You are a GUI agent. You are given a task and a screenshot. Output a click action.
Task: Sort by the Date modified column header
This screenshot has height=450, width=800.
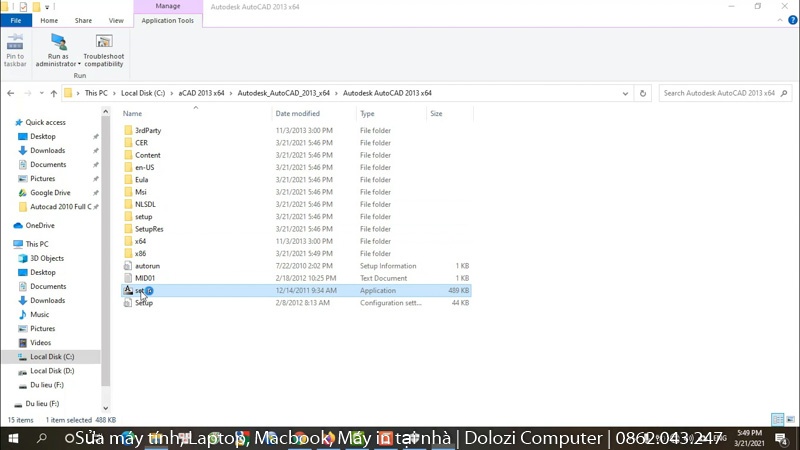[x=297, y=113]
